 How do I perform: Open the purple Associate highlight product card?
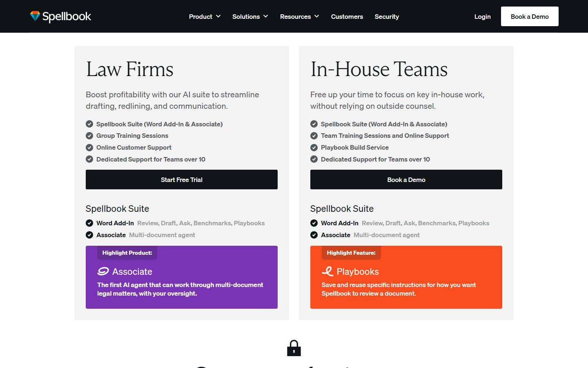(182, 277)
